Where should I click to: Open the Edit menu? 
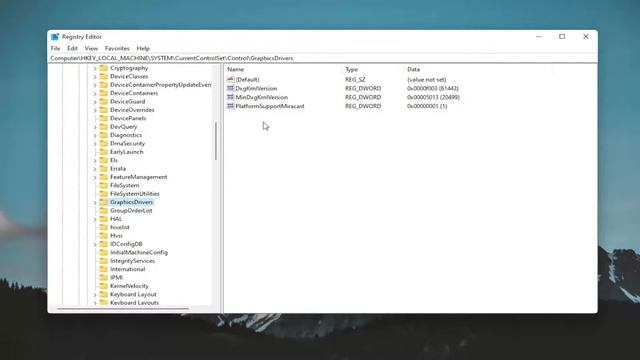point(72,48)
